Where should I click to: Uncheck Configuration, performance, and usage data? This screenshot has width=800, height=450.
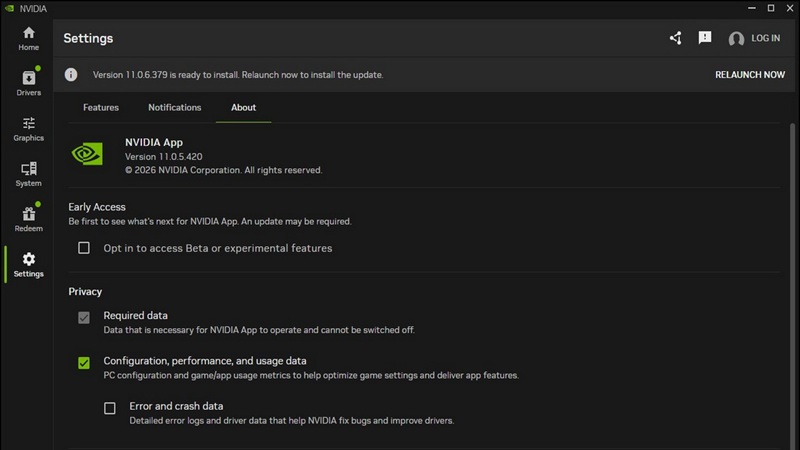84,362
